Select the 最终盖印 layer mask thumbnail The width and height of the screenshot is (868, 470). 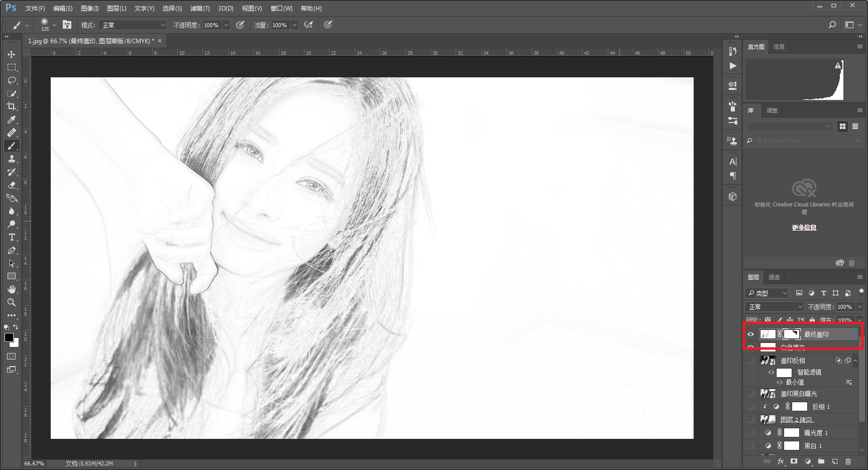(792, 334)
